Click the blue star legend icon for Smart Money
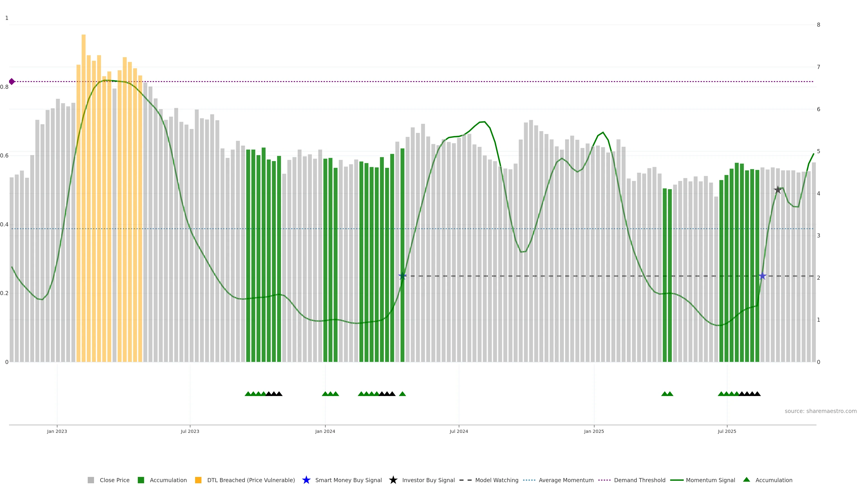 tap(306, 480)
